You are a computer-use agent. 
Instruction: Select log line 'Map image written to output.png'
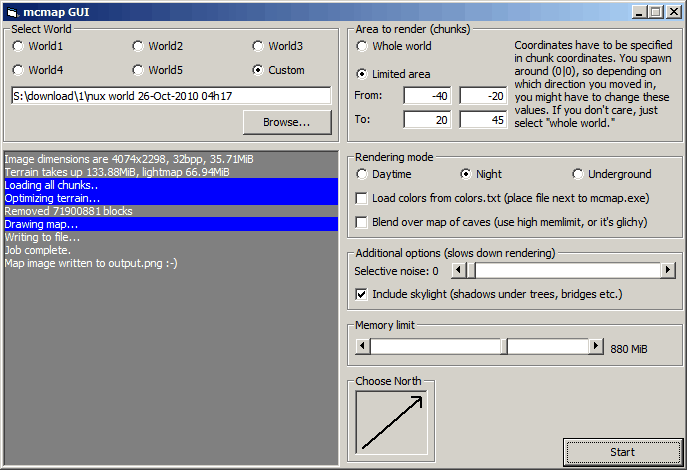pos(171,263)
